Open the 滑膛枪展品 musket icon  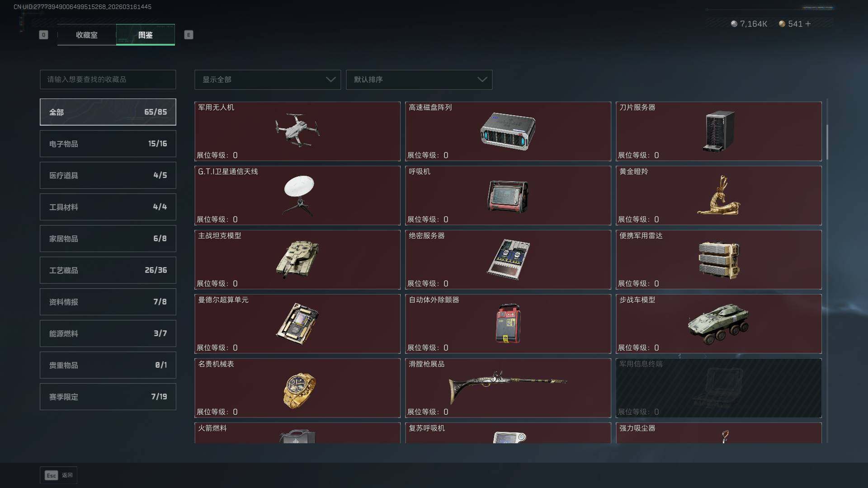tap(508, 387)
